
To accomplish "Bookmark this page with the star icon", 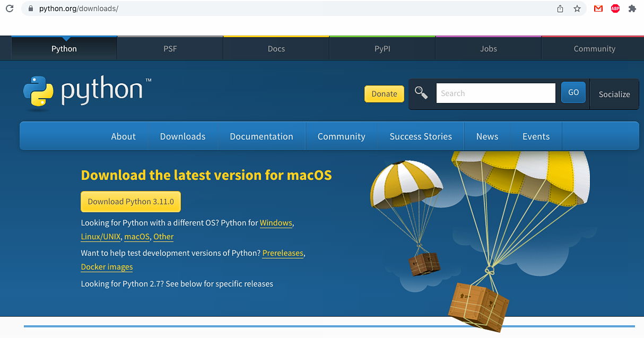I will pos(577,8).
